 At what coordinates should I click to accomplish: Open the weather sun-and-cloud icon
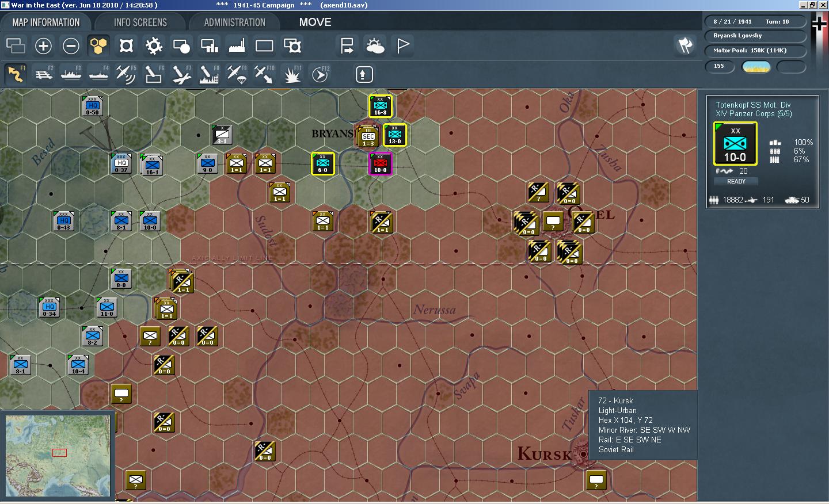click(x=375, y=46)
